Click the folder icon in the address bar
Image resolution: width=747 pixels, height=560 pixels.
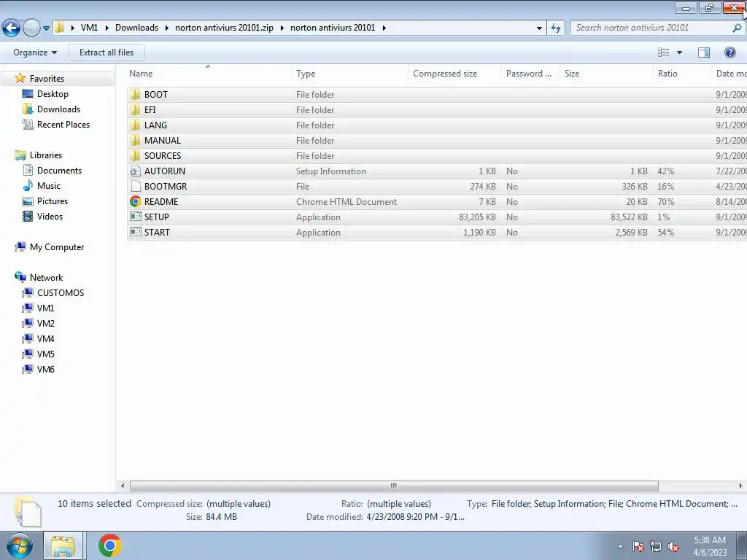click(60, 28)
